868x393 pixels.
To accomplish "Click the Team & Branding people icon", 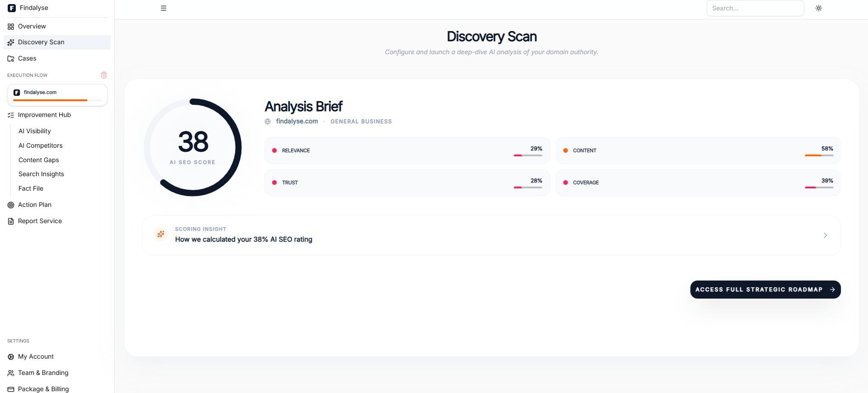I will [x=11, y=373].
